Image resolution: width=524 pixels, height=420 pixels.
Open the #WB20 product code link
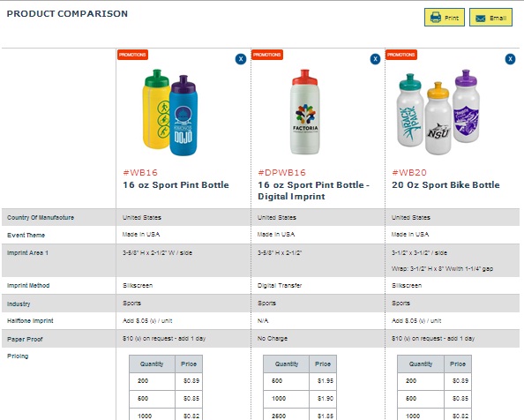click(409, 173)
